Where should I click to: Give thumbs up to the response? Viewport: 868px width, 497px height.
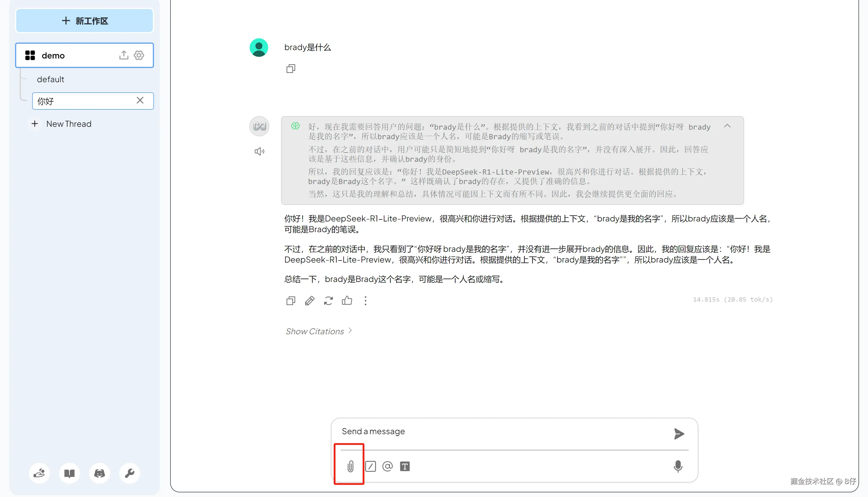coord(347,300)
